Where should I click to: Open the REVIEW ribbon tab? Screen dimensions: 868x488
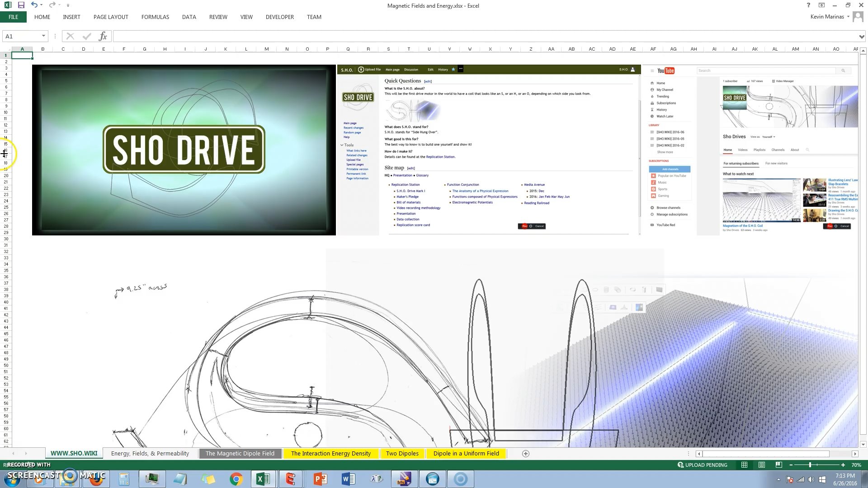pyautogui.click(x=218, y=17)
